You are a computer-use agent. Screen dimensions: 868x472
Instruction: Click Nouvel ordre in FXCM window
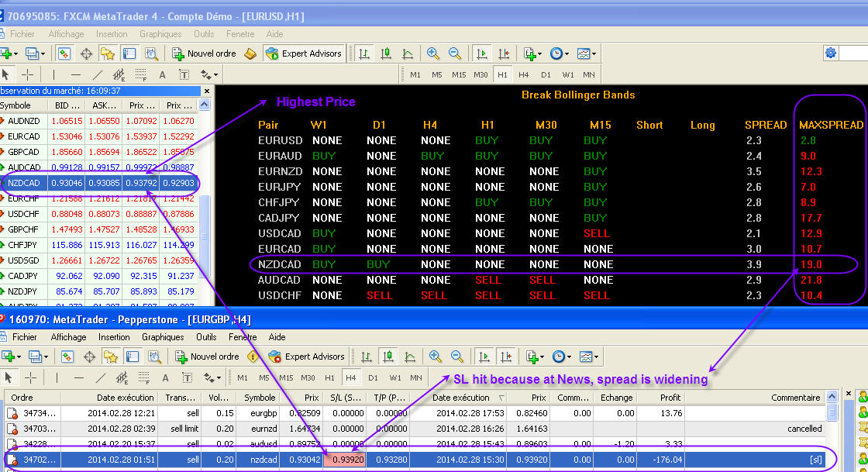[x=205, y=53]
